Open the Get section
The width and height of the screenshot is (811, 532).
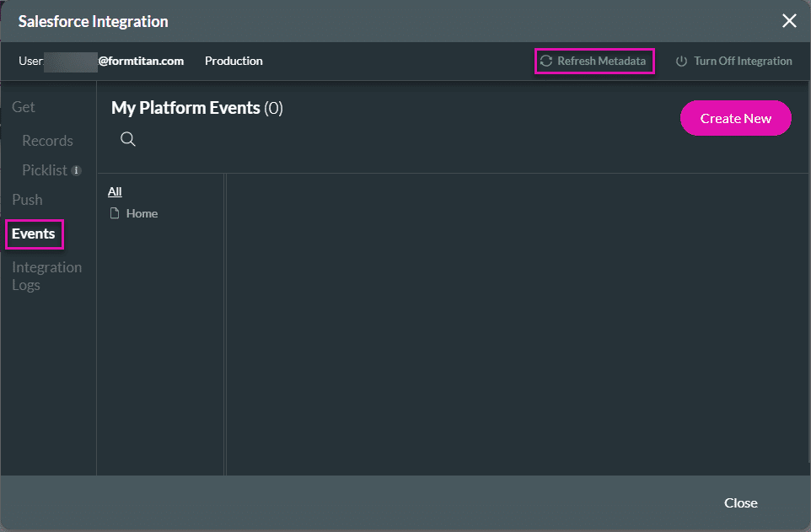tap(23, 106)
